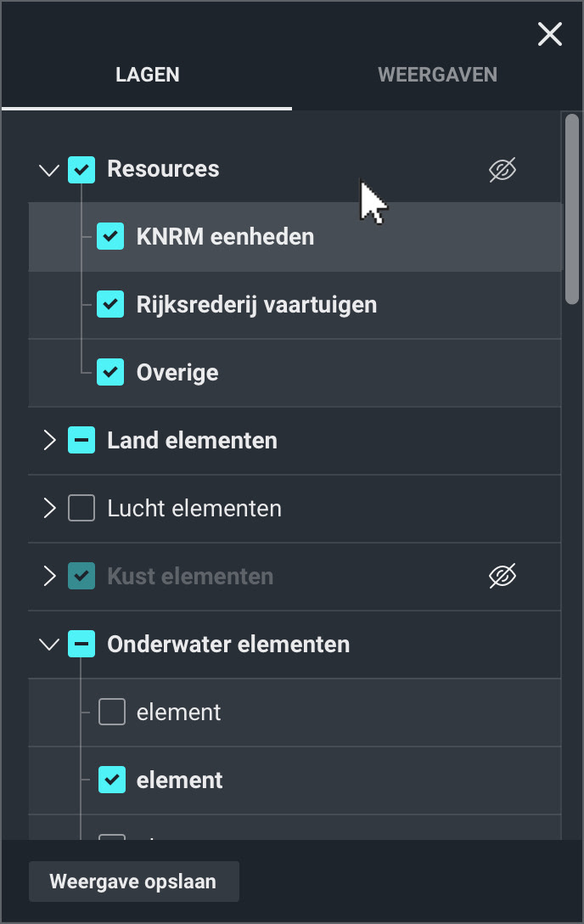Uncheck KNRM eenheden checkbox
This screenshot has height=924, width=584.
tap(110, 236)
